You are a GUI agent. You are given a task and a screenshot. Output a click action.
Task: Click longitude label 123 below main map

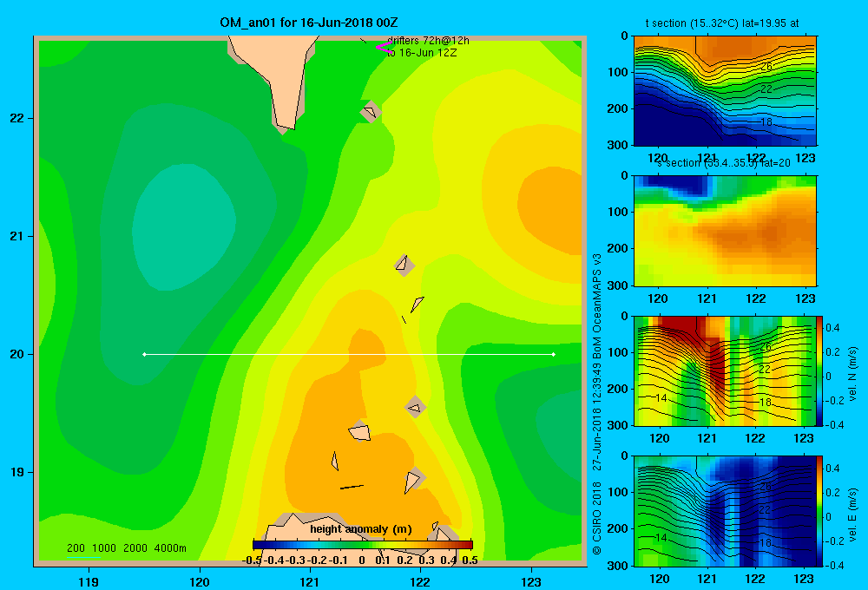pos(531,581)
